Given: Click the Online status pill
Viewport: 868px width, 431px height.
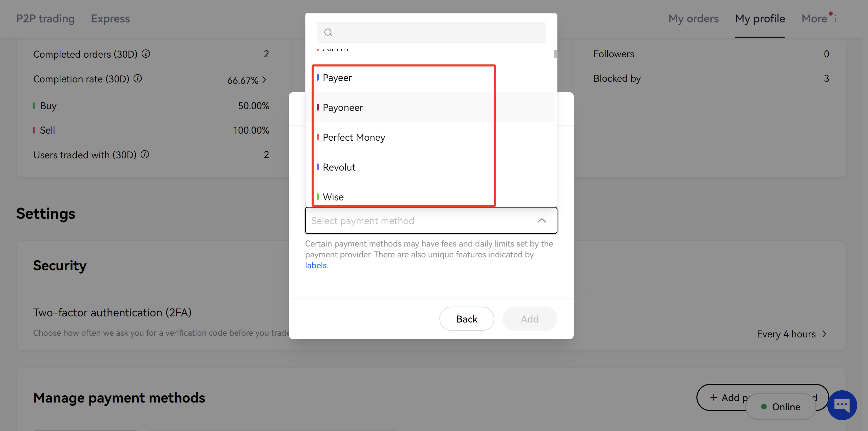Looking at the screenshot, I should [781, 407].
